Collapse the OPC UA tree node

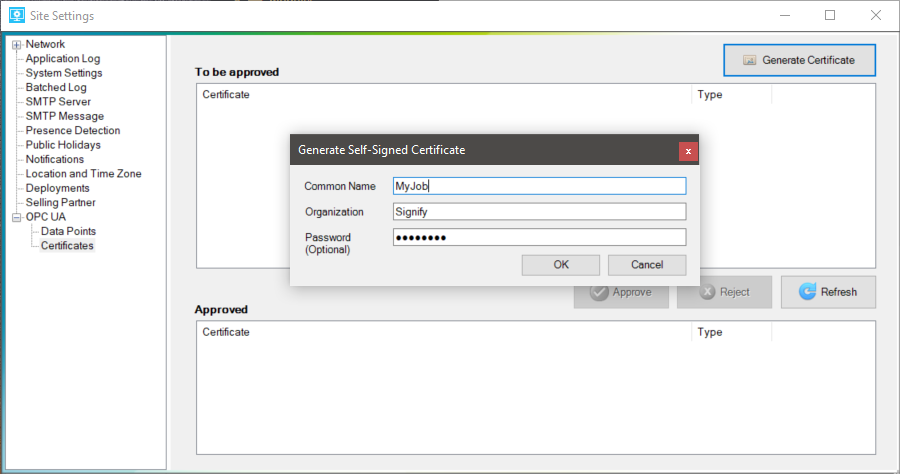click(x=17, y=217)
